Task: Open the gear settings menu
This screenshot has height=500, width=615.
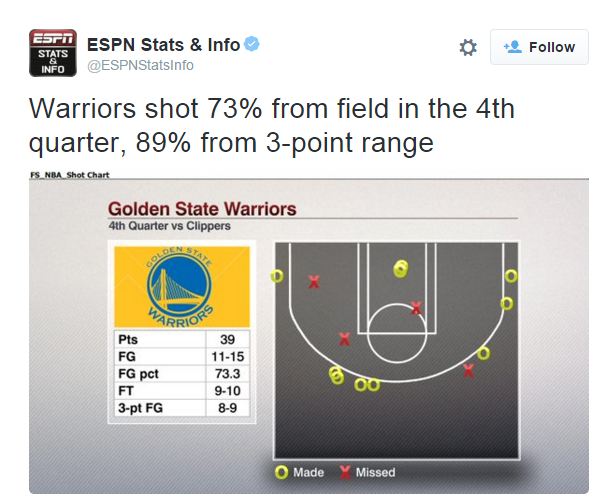Action: click(x=468, y=47)
